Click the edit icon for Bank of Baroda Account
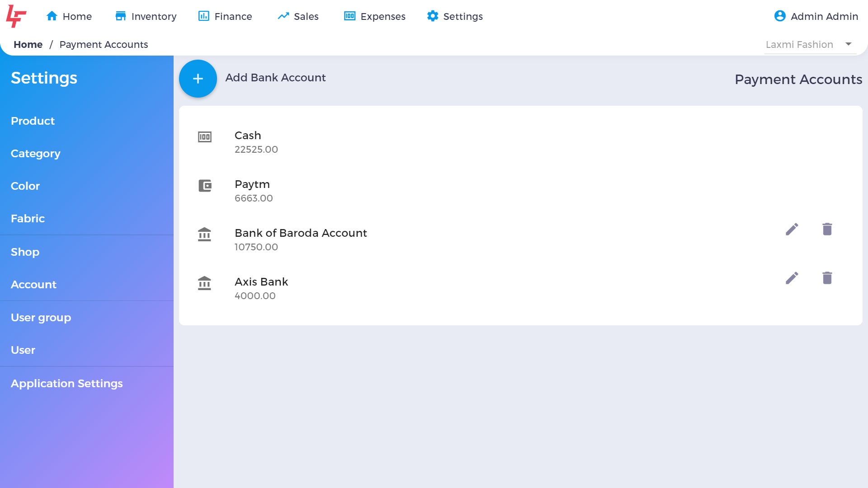Screen dimensions: 868x488 pos(792,229)
